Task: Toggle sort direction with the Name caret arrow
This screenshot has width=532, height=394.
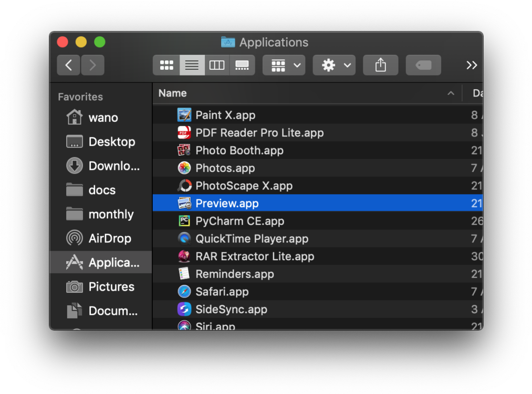Action: click(451, 93)
